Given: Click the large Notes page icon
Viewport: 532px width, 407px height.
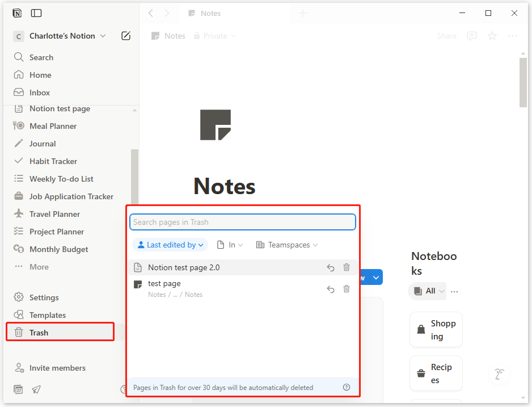Looking at the screenshot, I should pyautogui.click(x=216, y=124).
